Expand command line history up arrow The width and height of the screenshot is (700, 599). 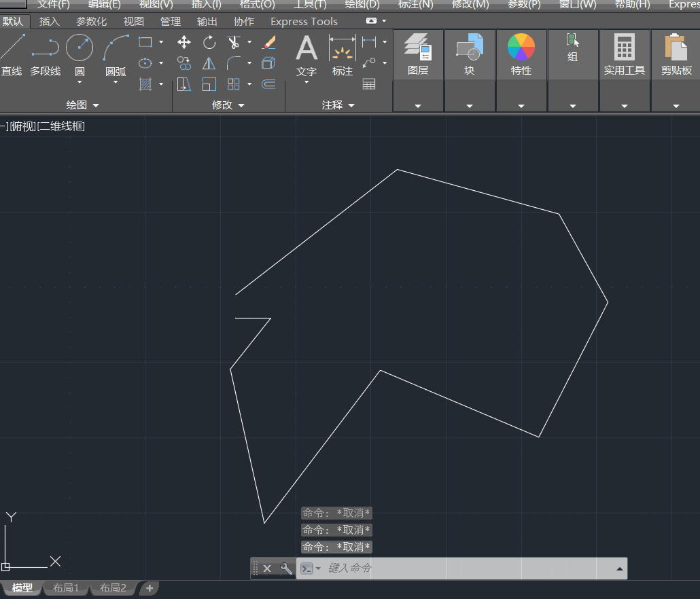coord(619,568)
